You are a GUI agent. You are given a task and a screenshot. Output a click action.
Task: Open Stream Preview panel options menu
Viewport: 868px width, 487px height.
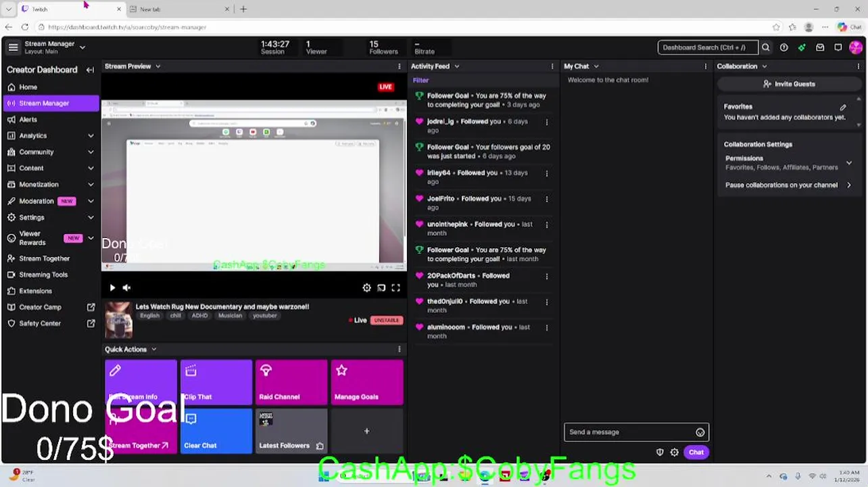click(x=399, y=66)
